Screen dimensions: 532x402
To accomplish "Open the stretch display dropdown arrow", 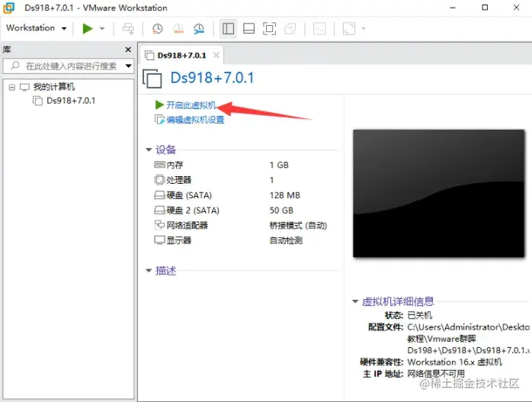I will tap(364, 28).
